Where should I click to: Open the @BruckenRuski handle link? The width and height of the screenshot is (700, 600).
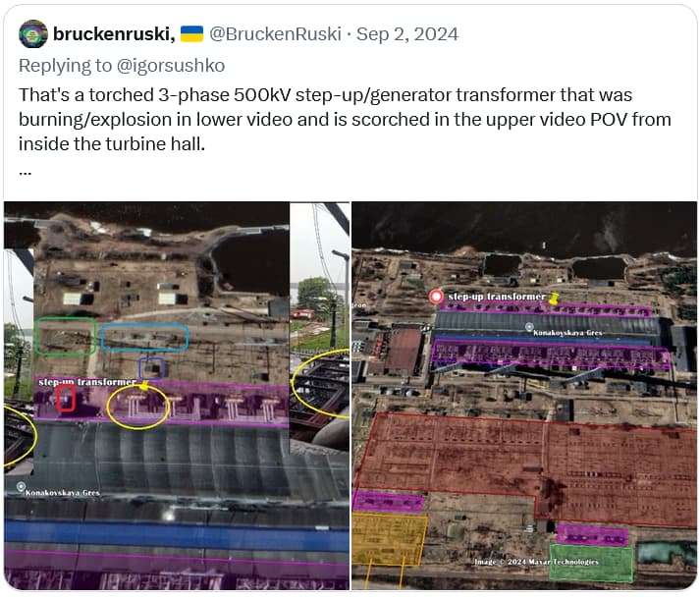pyautogui.click(x=275, y=34)
